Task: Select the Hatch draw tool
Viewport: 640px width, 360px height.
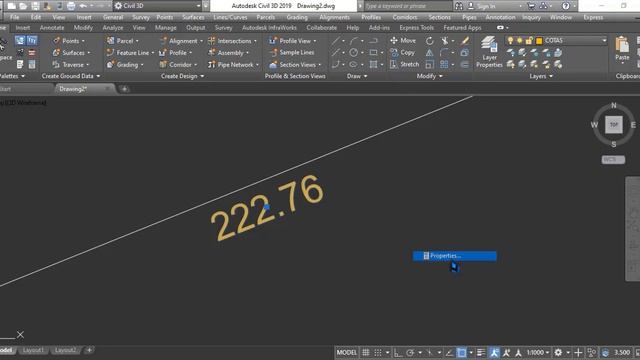Action: point(373,64)
